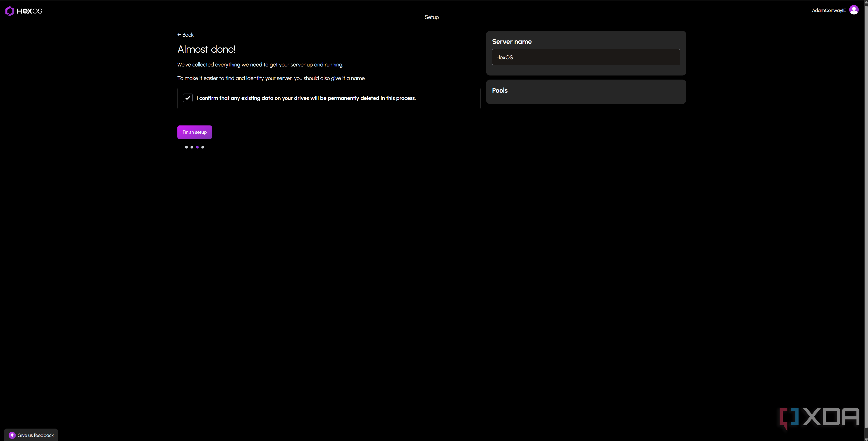Image resolution: width=868 pixels, height=441 pixels.
Task: Click the Give us feedback button
Action: coord(31,435)
